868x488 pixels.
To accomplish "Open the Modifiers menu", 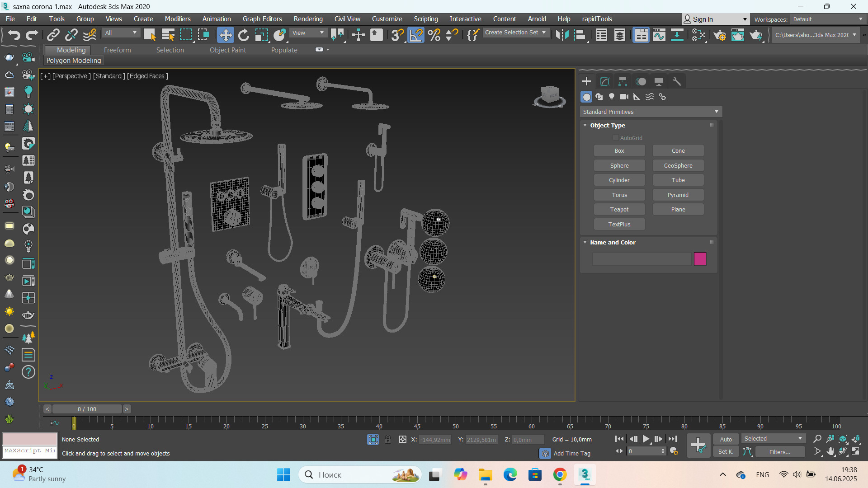I will tap(178, 19).
